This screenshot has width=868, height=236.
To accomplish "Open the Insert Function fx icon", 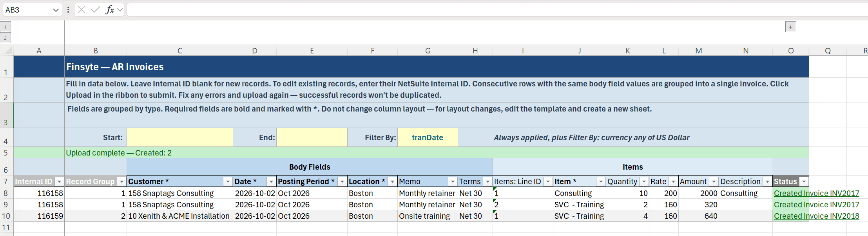I will coord(110,10).
